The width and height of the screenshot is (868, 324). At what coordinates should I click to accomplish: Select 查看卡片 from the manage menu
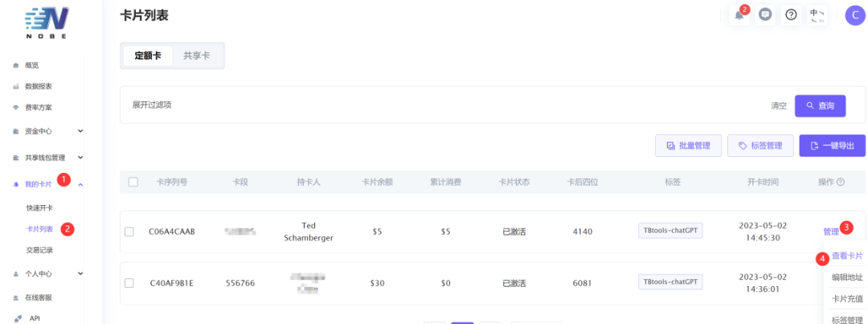pos(847,256)
